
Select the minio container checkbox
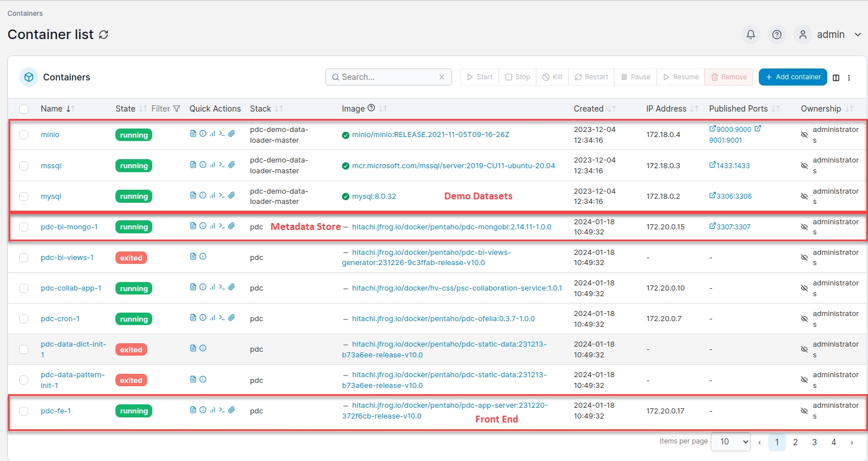coord(24,135)
